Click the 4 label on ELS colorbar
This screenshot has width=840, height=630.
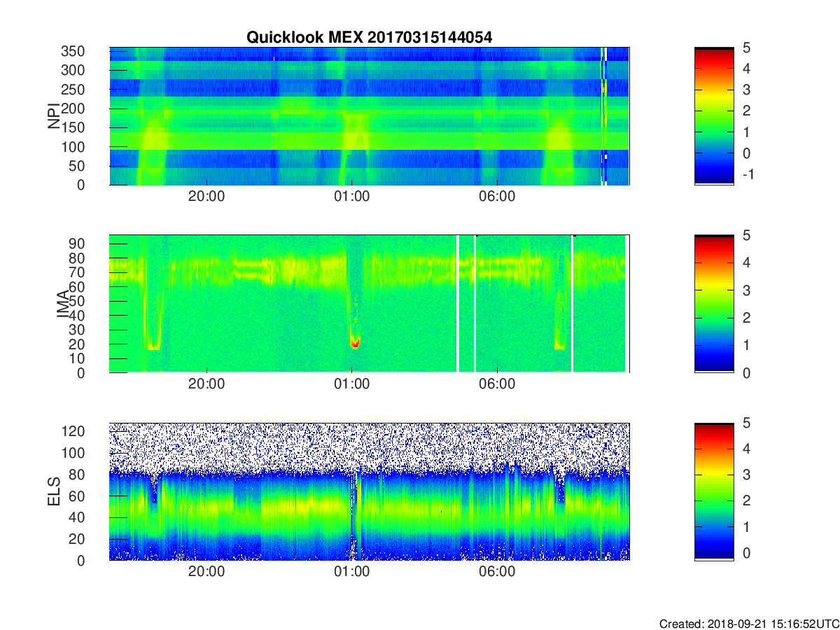tap(747, 449)
